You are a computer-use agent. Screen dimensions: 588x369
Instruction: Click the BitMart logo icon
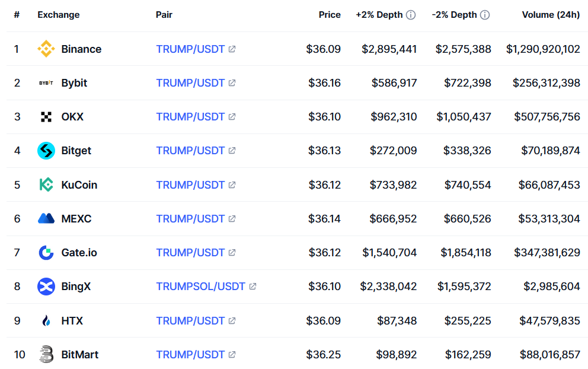[46, 355]
